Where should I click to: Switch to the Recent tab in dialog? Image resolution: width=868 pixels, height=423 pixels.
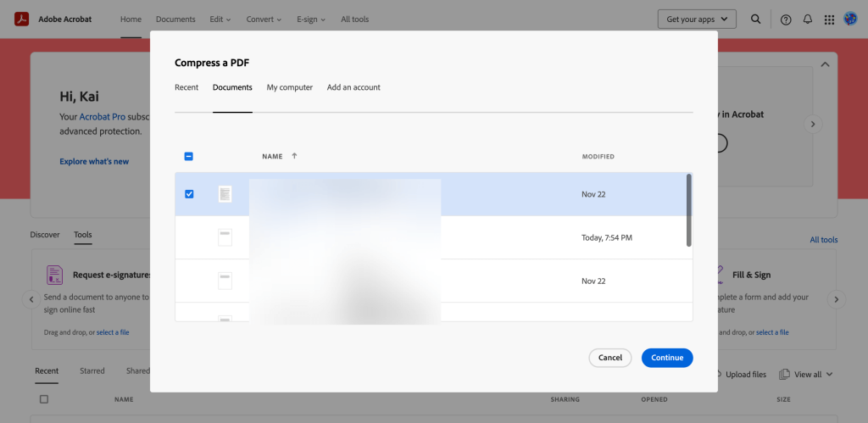coord(186,87)
